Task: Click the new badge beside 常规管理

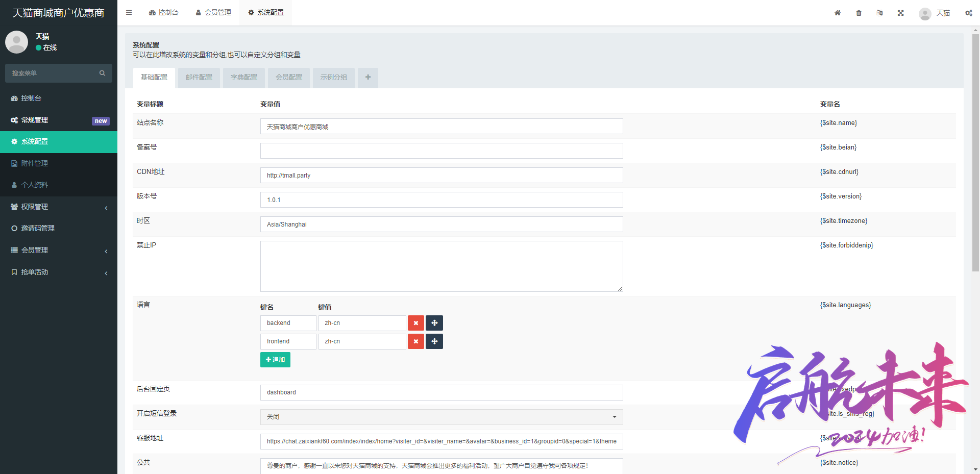Action: 101,121
